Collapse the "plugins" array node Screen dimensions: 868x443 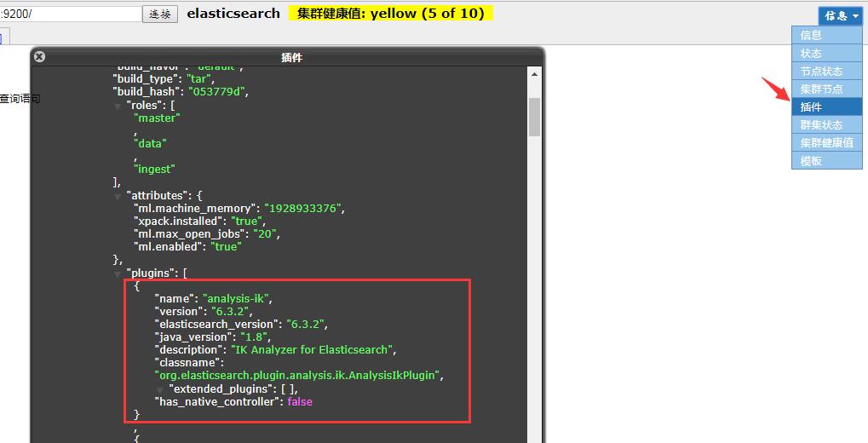click(x=118, y=273)
